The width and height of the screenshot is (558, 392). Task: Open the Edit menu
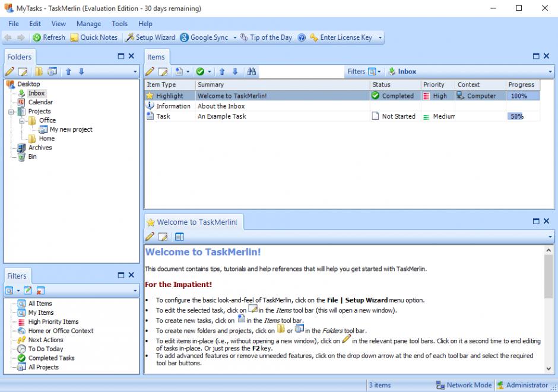pyautogui.click(x=35, y=24)
